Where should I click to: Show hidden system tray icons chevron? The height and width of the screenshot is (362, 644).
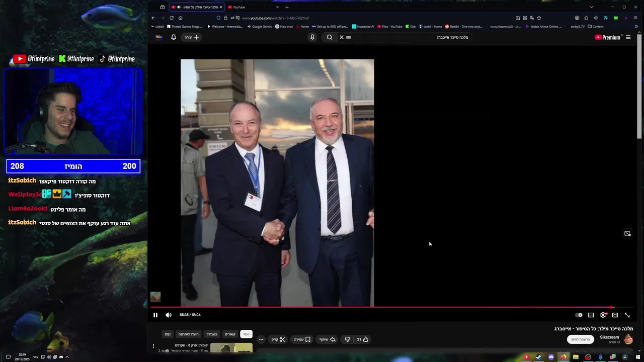tap(67, 357)
